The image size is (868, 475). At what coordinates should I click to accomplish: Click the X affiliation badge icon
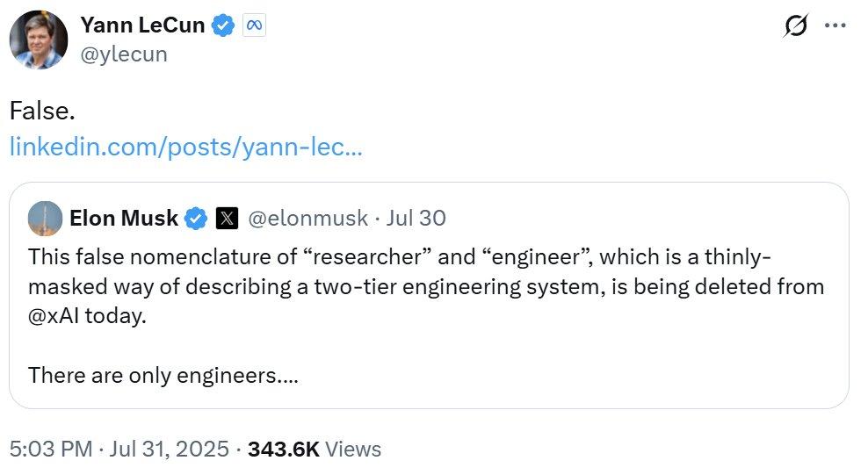coord(226,219)
